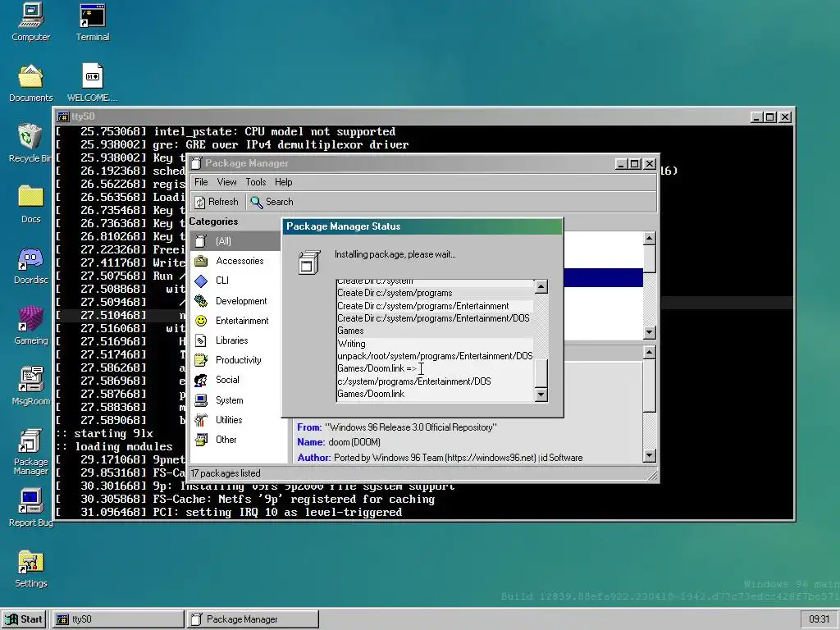Open the File menu in Package Manager
Image resolution: width=840 pixels, height=630 pixels.
[201, 182]
